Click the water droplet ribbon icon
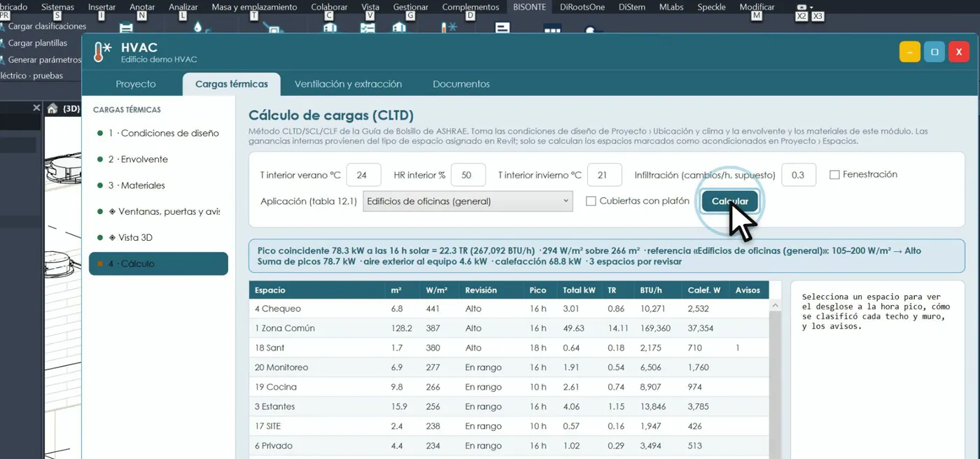The image size is (980, 459). point(198,27)
